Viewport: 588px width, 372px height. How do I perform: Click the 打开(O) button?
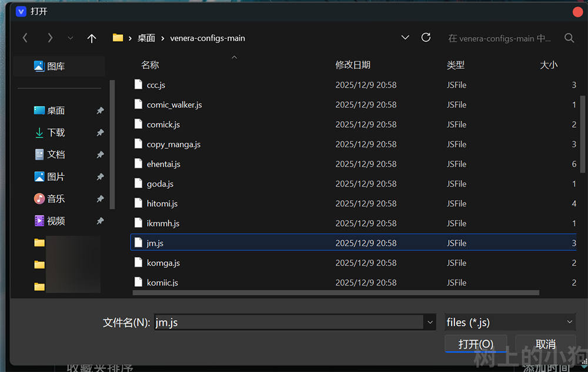[476, 344]
